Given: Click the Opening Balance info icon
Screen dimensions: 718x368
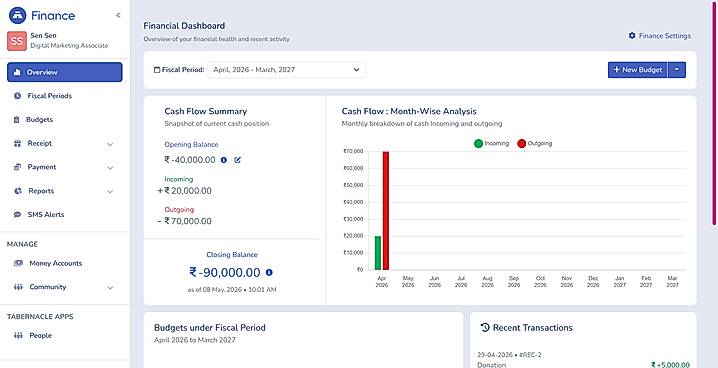Looking at the screenshot, I should (x=224, y=160).
